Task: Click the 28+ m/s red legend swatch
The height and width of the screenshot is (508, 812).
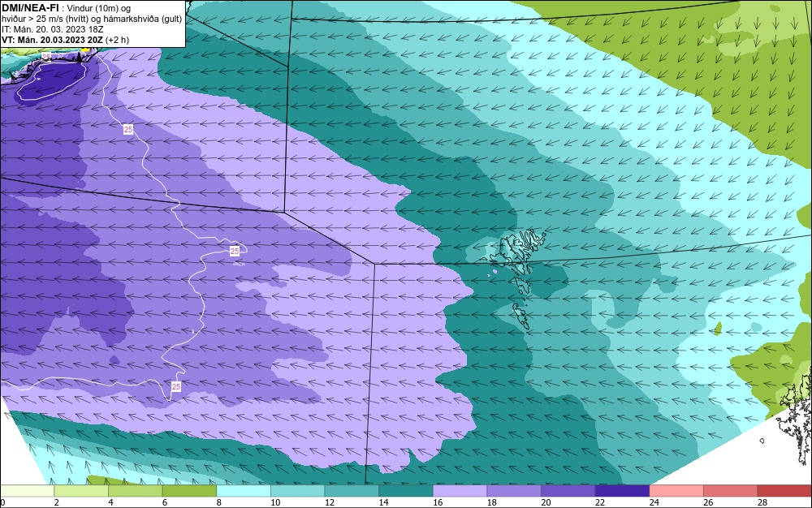Action: click(784, 491)
